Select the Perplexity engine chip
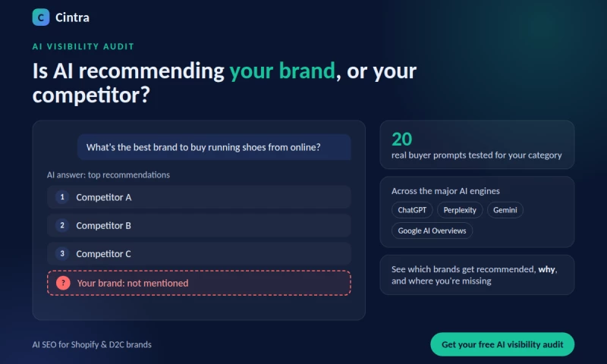This screenshot has width=607, height=364. (x=460, y=210)
